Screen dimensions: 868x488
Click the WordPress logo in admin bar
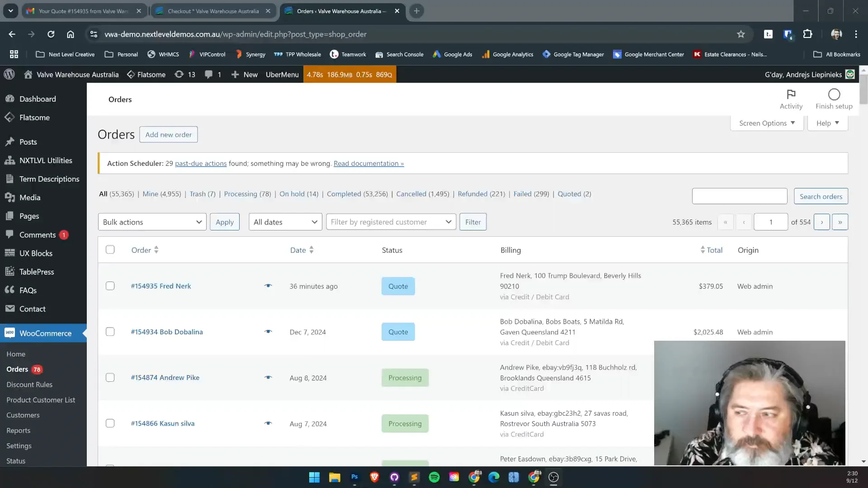click(x=9, y=75)
